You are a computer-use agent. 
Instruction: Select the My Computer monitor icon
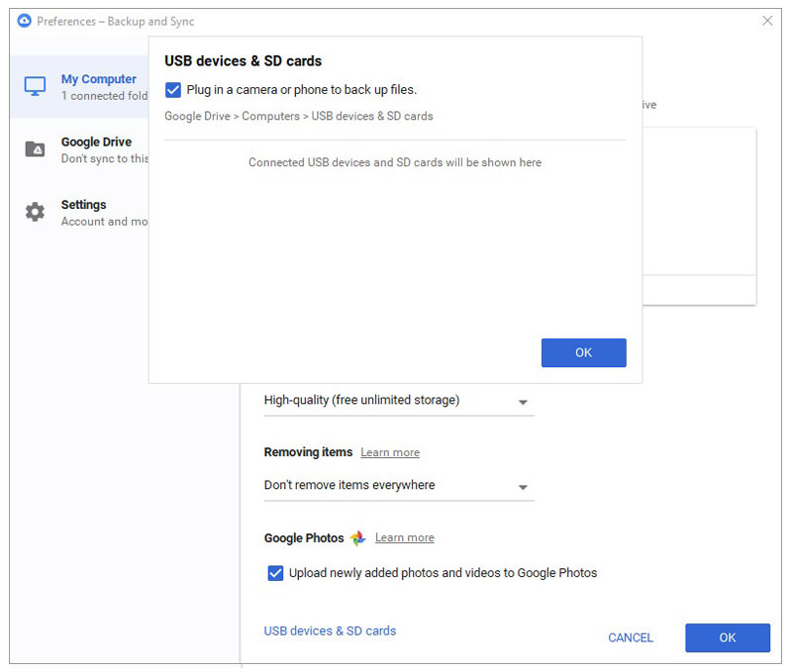[35, 86]
